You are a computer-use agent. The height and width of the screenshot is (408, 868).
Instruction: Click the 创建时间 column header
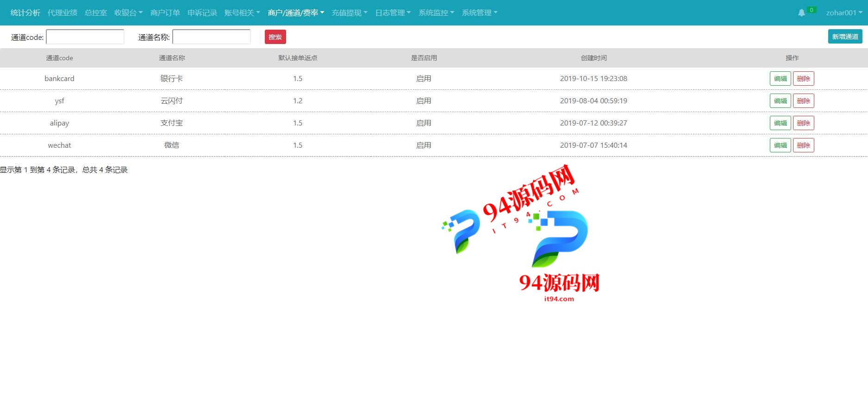click(593, 58)
